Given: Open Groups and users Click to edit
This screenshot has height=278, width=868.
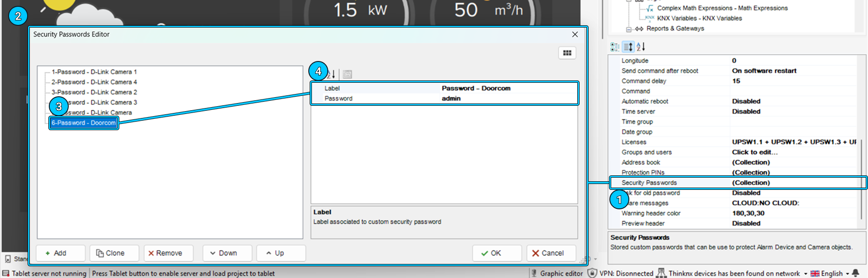Looking at the screenshot, I should pyautogui.click(x=755, y=152).
